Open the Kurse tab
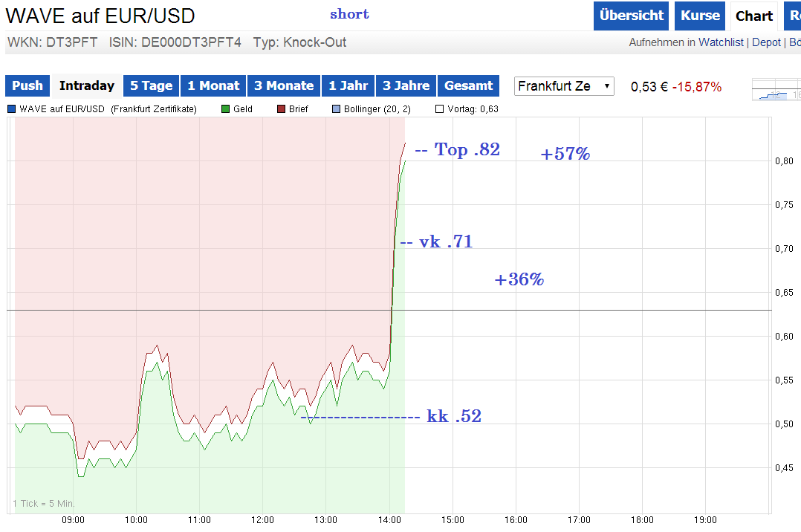Viewport: 801px width, 532px height. click(x=700, y=16)
